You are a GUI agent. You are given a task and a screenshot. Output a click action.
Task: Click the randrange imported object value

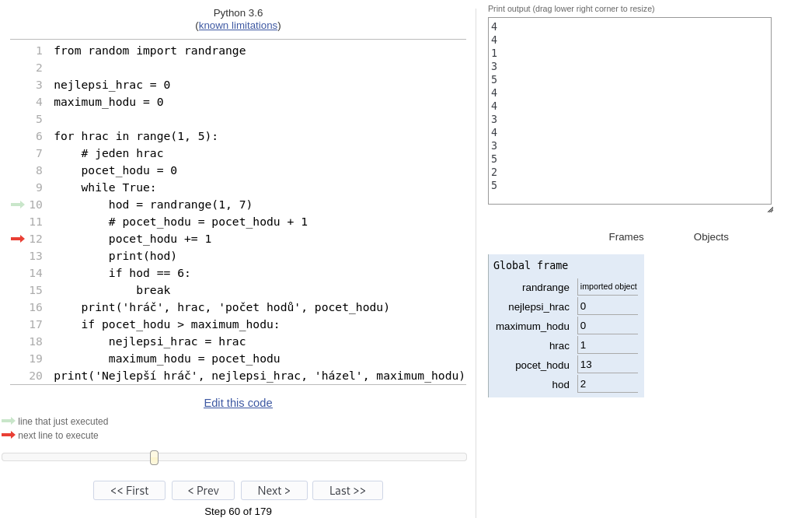pyautogui.click(x=608, y=286)
